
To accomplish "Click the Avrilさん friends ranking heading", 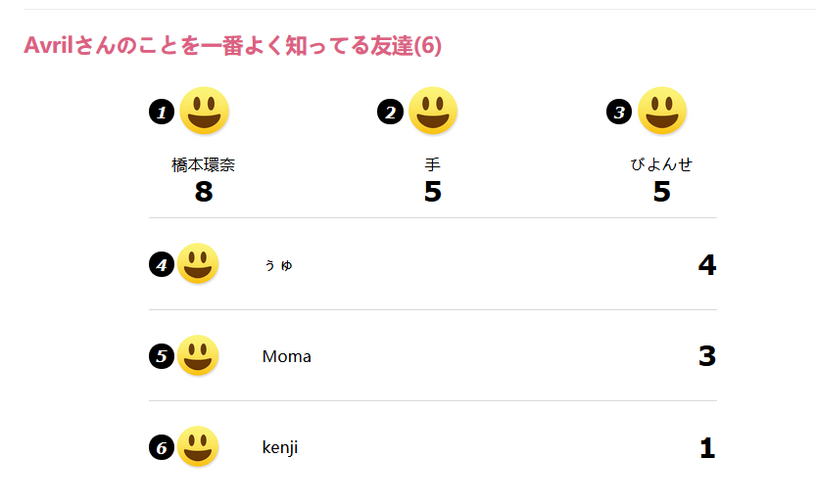I will 232,45.
